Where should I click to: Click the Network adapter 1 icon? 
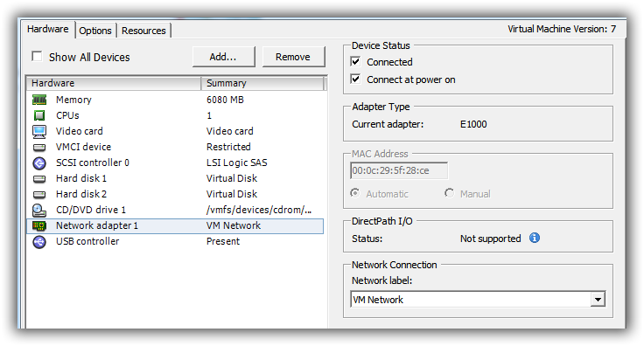tap(39, 226)
